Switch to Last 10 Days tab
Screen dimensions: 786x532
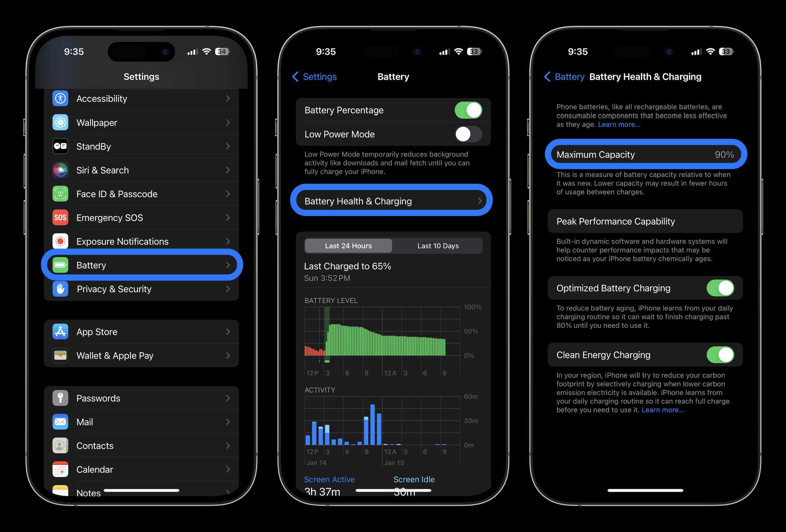pos(438,245)
